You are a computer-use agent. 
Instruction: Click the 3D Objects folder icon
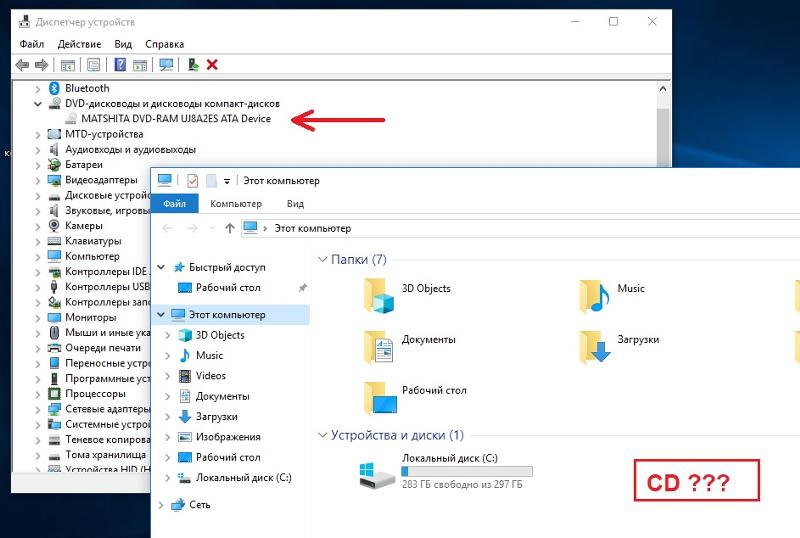point(379,296)
